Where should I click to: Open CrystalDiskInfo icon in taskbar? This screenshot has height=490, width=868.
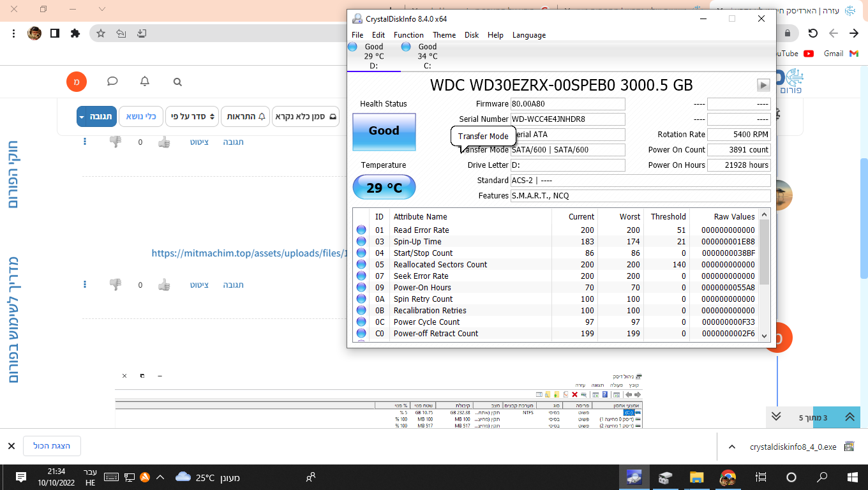pyautogui.click(x=634, y=477)
